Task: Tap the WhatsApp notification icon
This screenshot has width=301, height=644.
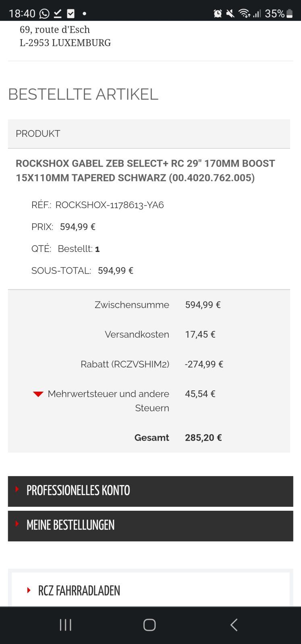Action: (44, 14)
